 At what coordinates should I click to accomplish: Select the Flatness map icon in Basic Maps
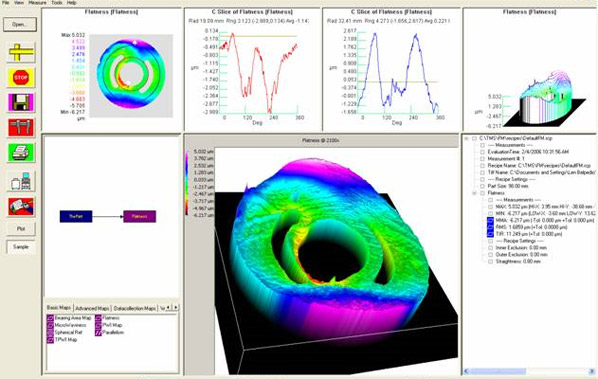(98, 318)
